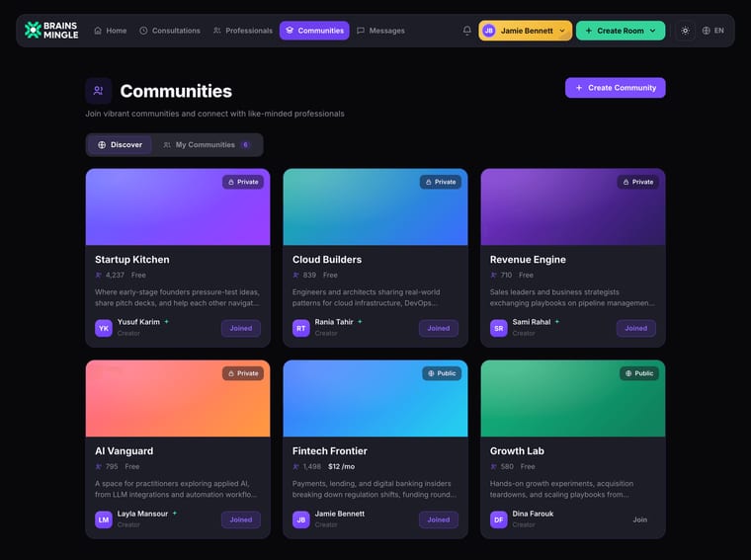751x560 pixels.
Task: Click the 4,237 members count
Action: click(x=115, y=276)
